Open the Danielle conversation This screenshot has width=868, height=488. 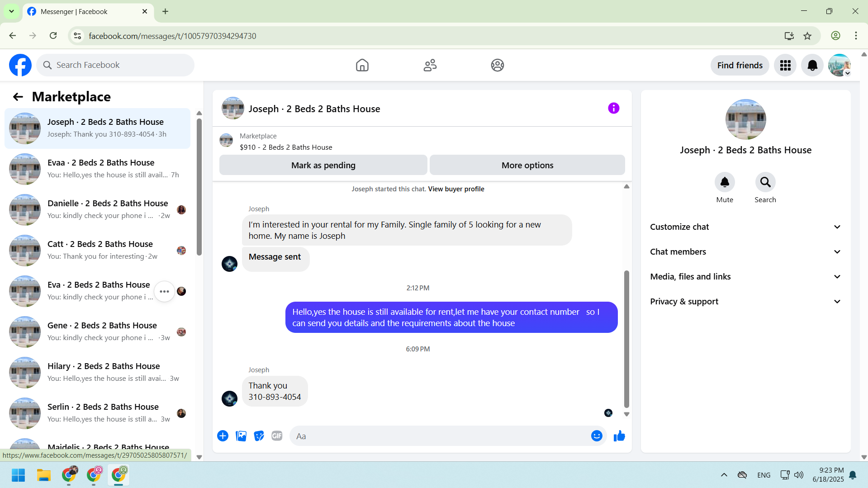pyautogui.click(x=97, y=210)
